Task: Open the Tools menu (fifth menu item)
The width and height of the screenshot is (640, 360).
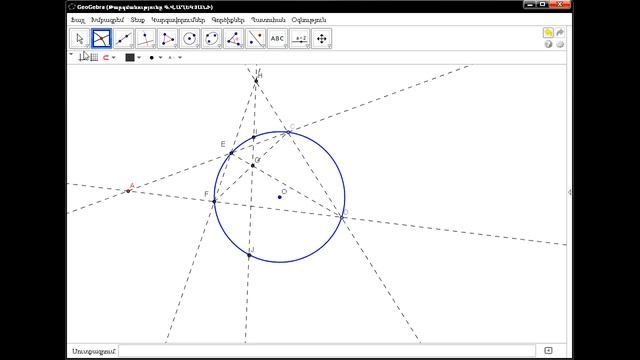Action: [x=228, y=20]
